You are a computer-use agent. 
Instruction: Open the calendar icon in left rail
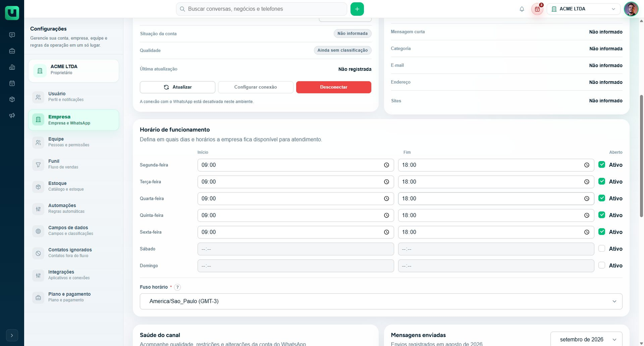[12, 83]
